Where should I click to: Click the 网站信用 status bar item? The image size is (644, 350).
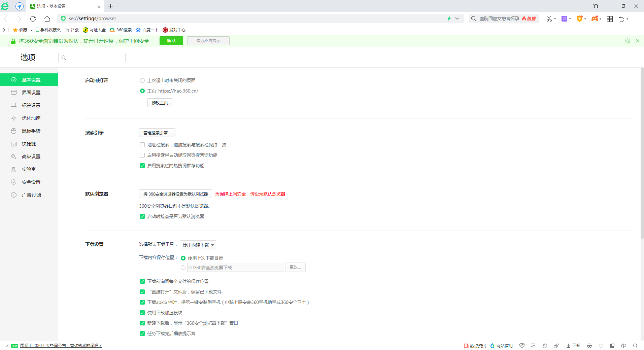click(x=501, y=346)
